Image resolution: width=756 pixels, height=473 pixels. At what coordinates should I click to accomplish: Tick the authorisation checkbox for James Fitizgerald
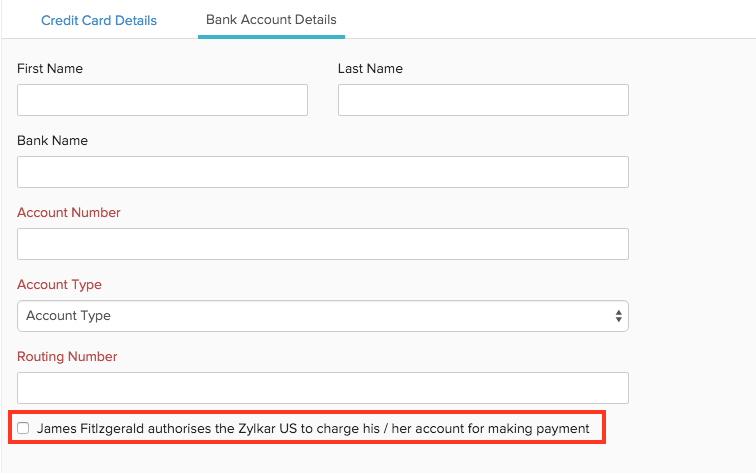pos(23,429)
